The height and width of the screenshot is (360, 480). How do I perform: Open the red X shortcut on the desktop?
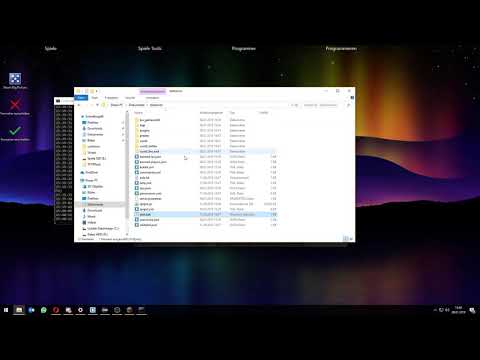point(15,105)
